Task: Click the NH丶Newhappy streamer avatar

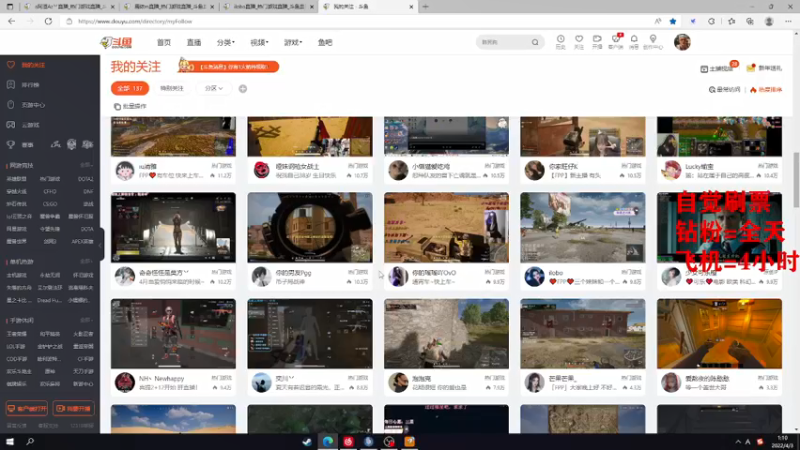Action: [124, 382]
